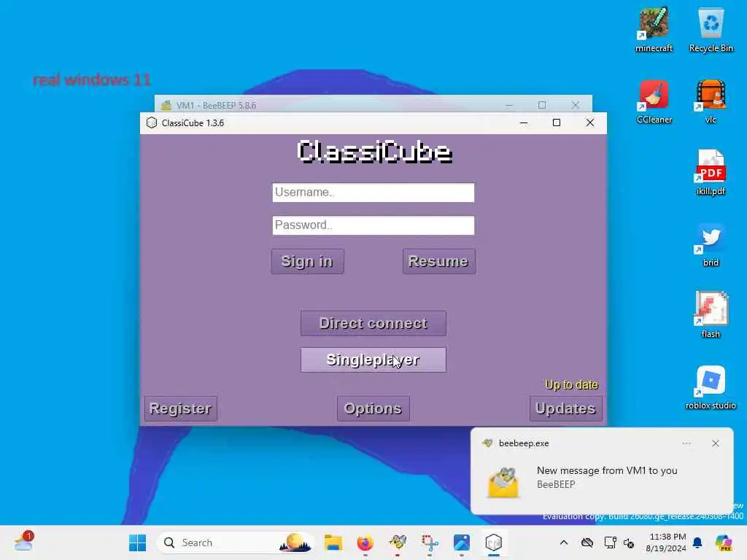Dismiss the beebeep.exe notification
Screen dimensions: 747x560
pos(715,443)
